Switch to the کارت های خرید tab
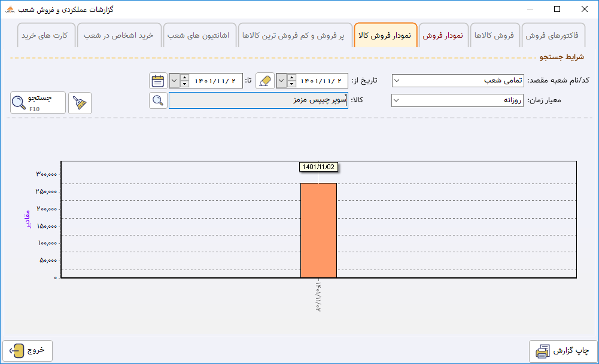 coord(45,35)
